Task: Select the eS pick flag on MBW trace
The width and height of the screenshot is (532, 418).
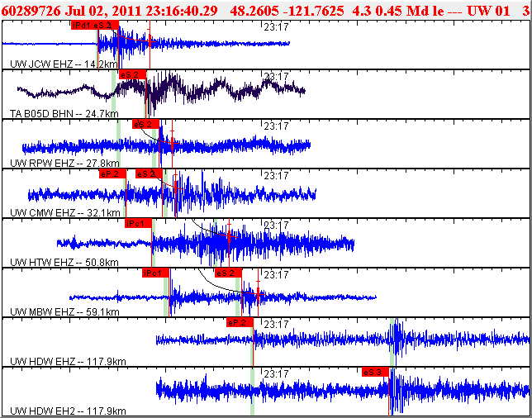Action: [x=226, y=273]
